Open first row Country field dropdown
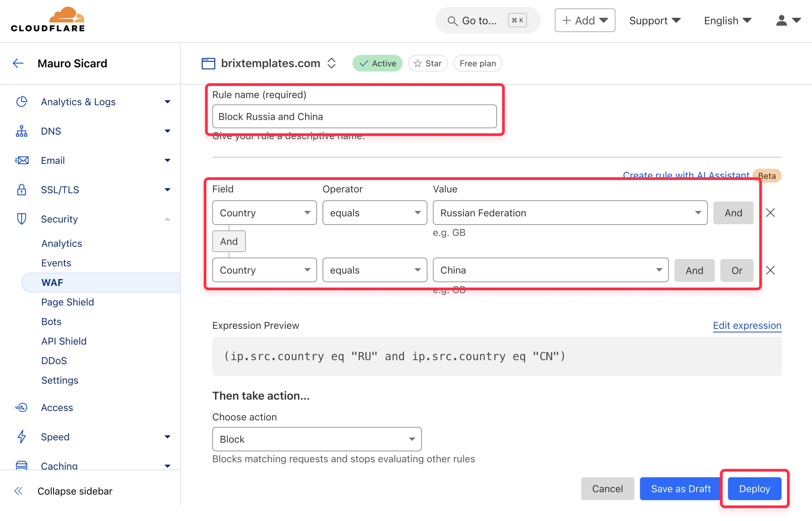Viewport: 812px width, 521px height. pyautogui.click(x=265, y=212)
